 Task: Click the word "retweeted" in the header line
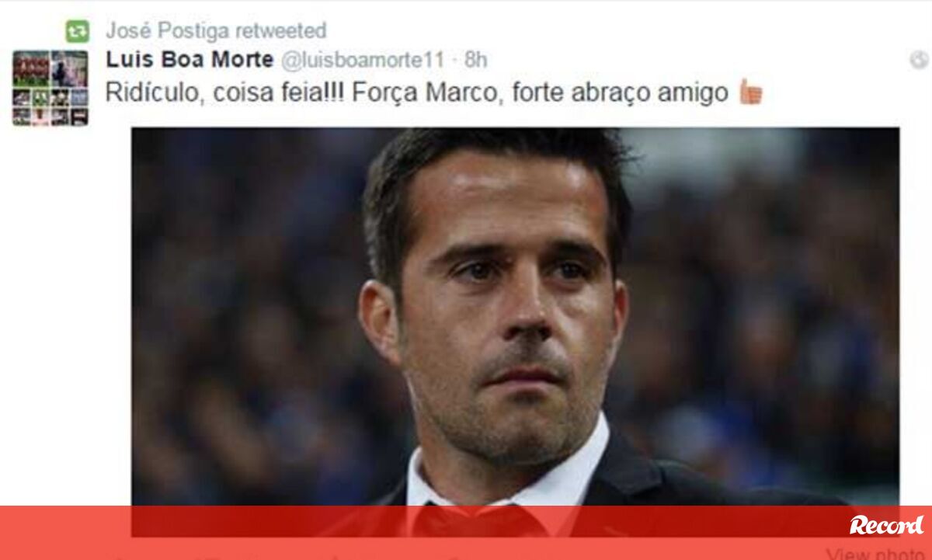[280, 31]
